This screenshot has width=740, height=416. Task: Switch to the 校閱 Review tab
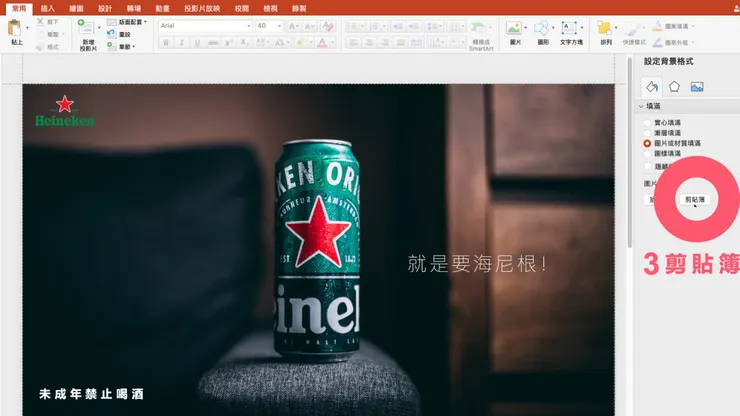click(242, 8)
